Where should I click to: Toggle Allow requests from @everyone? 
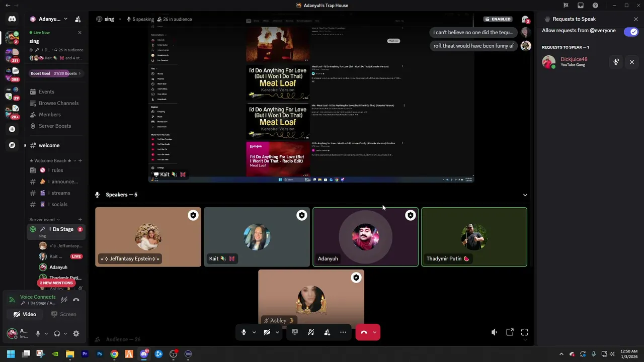point(631,32)
